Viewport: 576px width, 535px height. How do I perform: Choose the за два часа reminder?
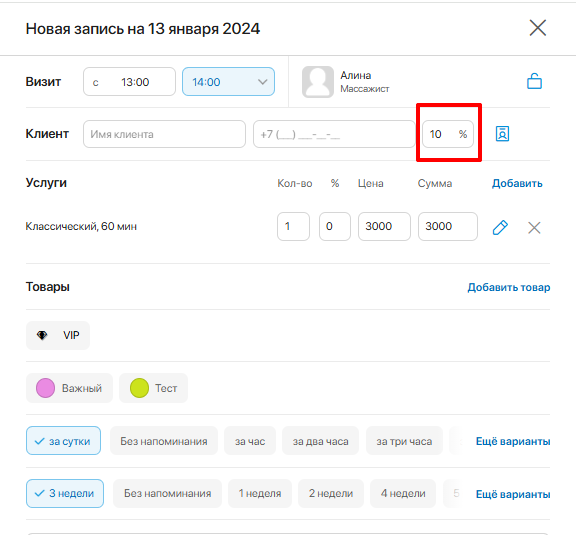coord(320,441)
